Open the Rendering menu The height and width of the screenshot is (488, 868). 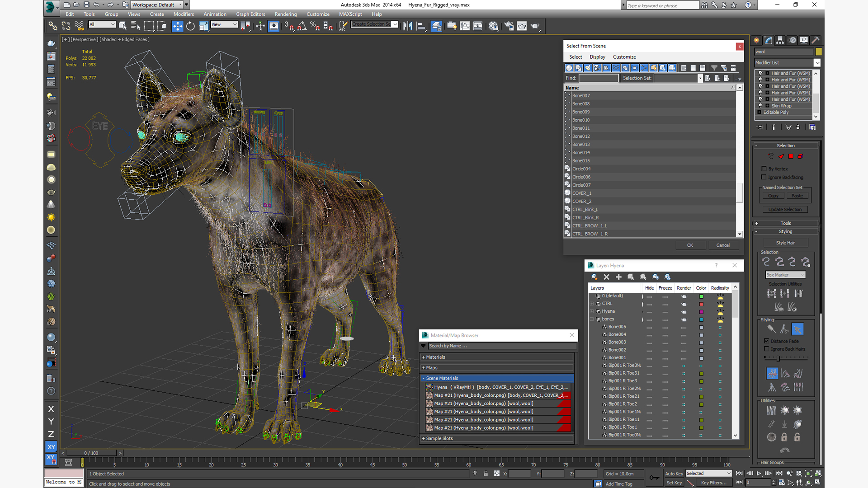(286, 14)
